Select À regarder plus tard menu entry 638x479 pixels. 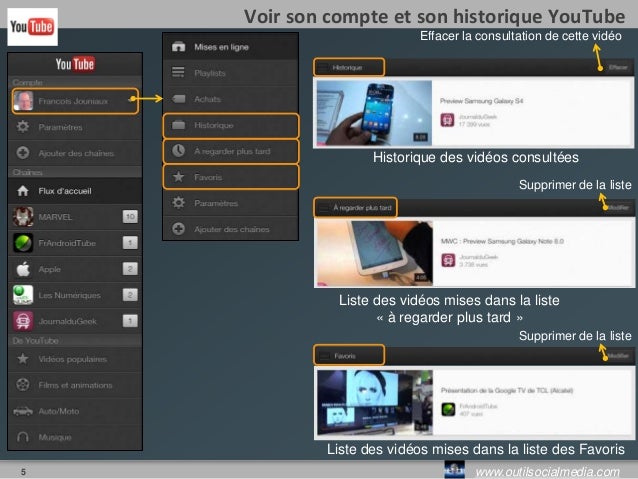[x=231, y=151]
